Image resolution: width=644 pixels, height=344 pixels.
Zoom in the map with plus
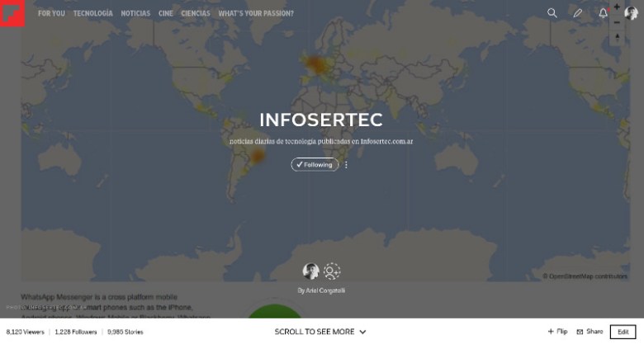[x=618, y=7]
